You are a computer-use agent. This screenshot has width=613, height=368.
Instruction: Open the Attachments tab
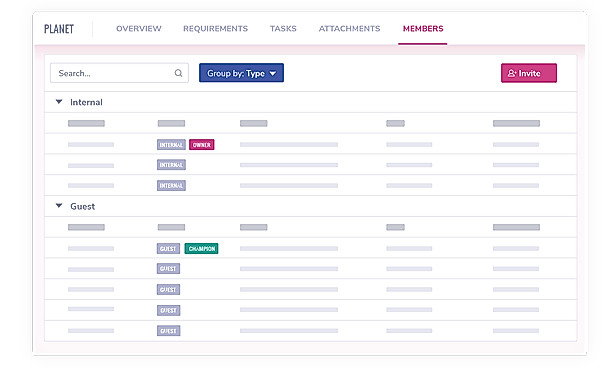click(349, 29)
